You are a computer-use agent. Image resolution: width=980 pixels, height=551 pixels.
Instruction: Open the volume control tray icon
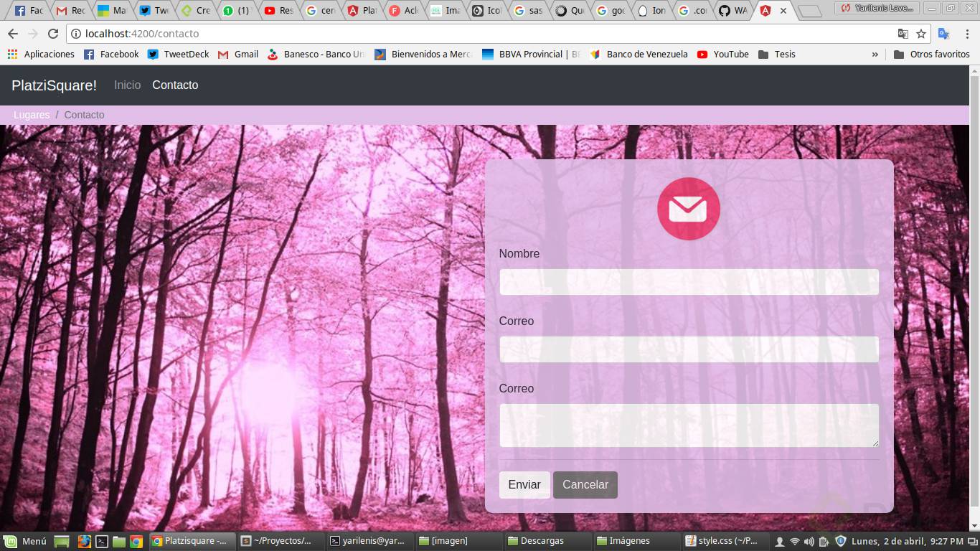pyautogui.click(x=809, y=542)
